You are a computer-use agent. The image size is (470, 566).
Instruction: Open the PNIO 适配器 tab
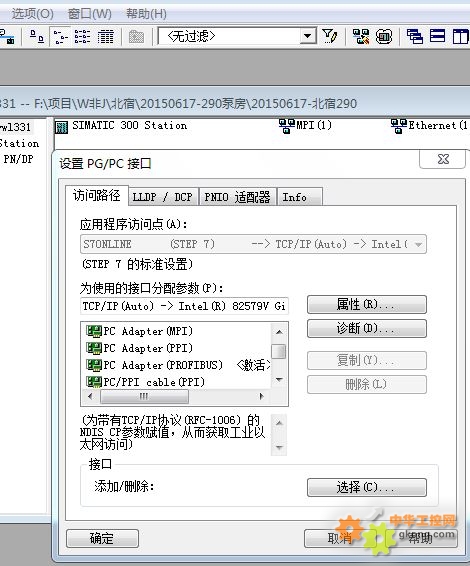tap(238, 197)
